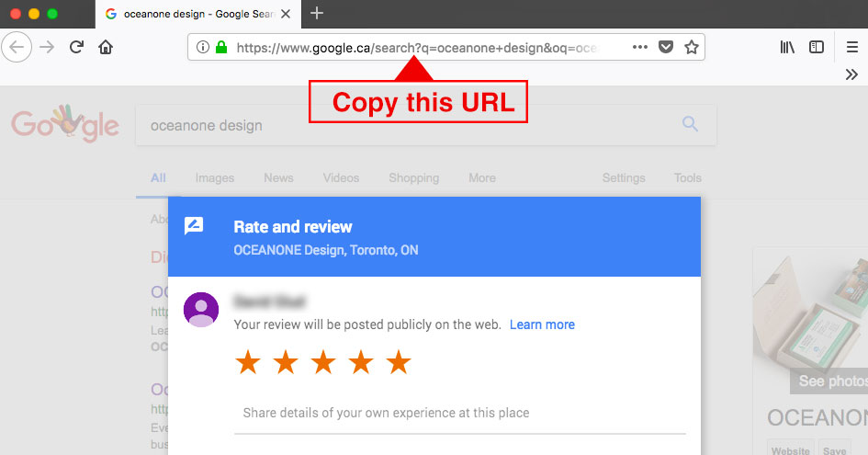Switch to Shopping search results
Image resolution: width=868 pixels, height=455 pixels.
pos(414,178)
